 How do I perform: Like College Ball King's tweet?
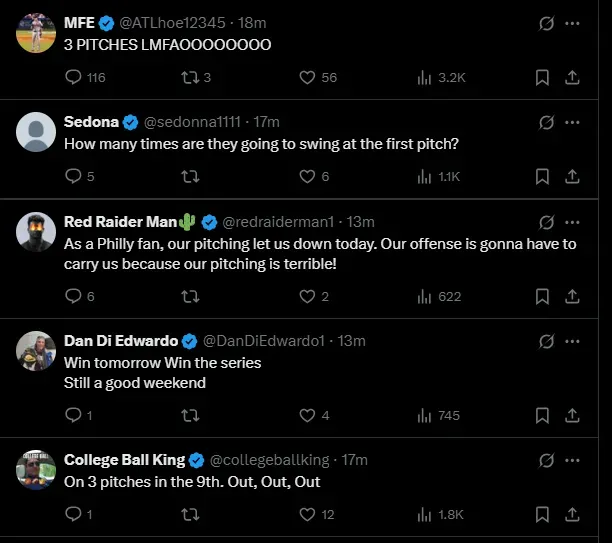click(308, 514)
